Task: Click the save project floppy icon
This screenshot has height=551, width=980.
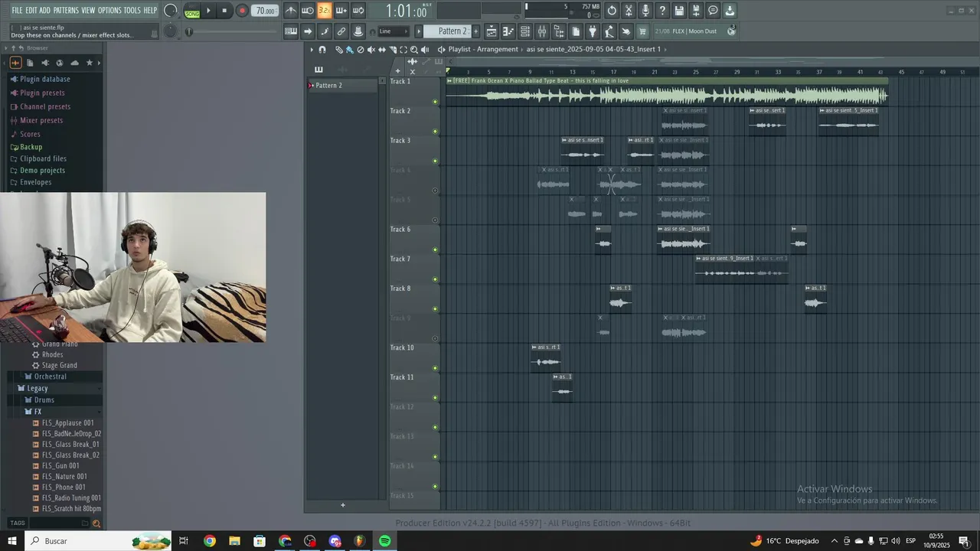Action: pyautogui.click(x=679, y=11)
